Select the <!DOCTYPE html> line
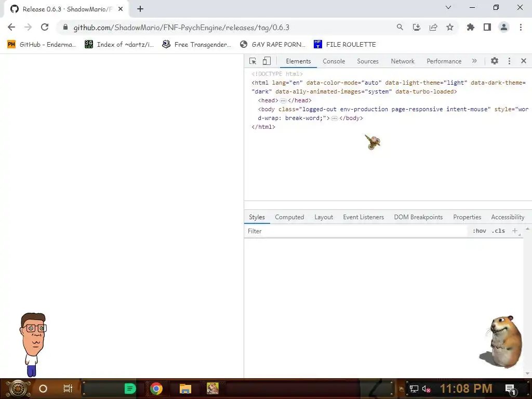 [x=277, y=74]
